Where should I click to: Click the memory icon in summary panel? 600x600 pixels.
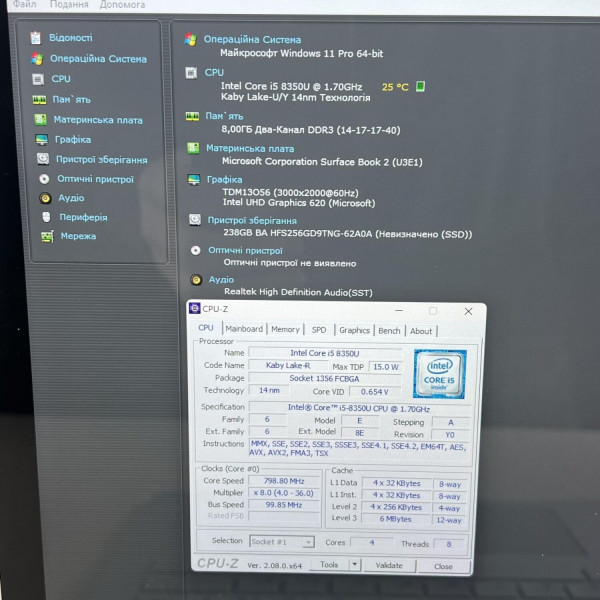pos(192,116)
